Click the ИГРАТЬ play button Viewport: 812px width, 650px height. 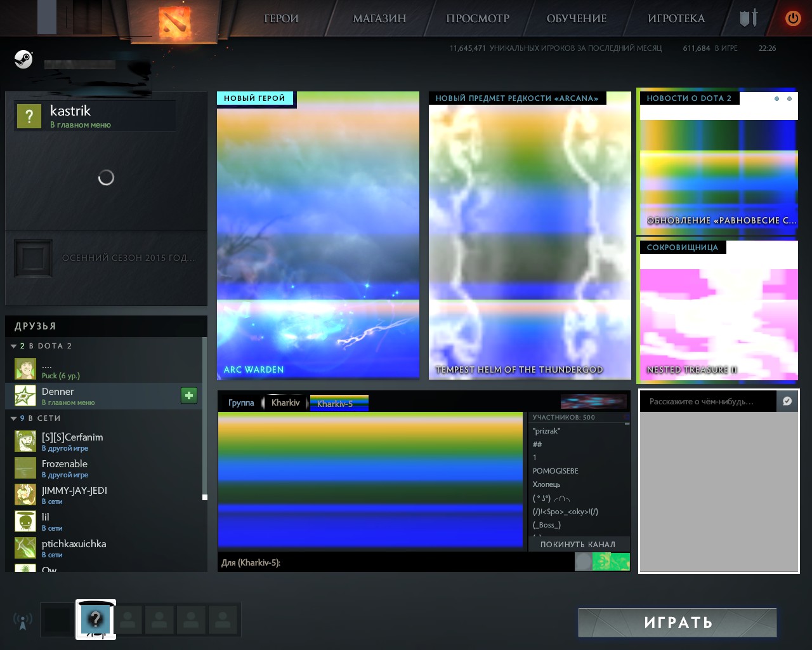point(678,623)
